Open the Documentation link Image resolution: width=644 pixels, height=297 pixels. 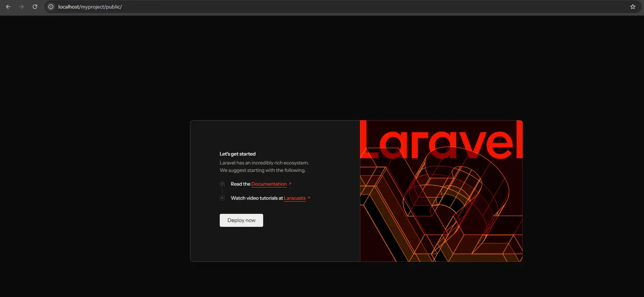pos(269,184)
